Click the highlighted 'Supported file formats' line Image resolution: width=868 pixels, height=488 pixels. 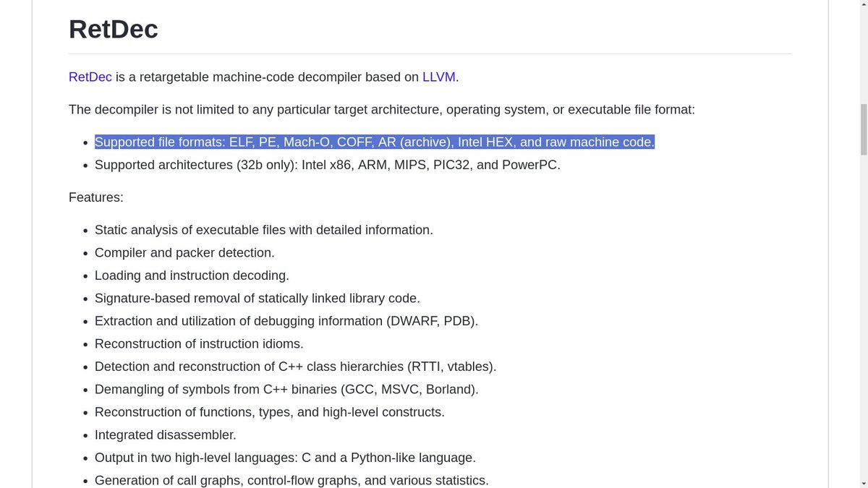(375, 142)
